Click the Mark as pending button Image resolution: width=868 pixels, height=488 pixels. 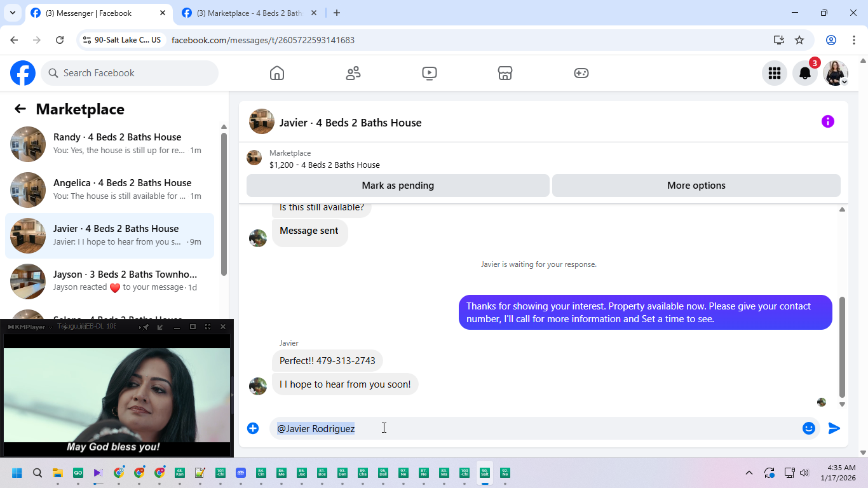398,186
